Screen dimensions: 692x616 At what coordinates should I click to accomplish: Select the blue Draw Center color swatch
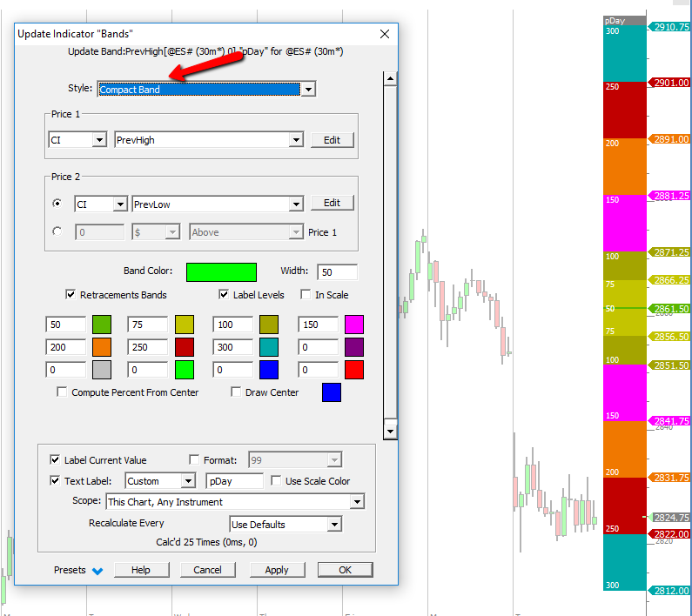(x=332, y=392)
